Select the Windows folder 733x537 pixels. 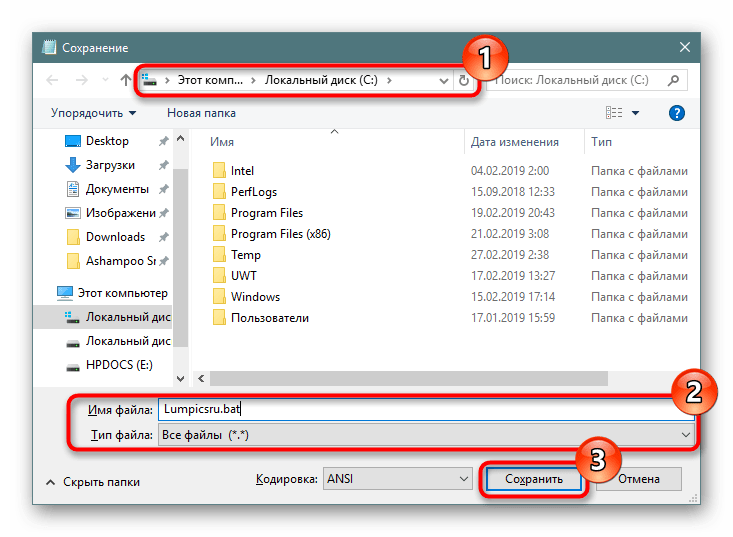pos(255,297)
